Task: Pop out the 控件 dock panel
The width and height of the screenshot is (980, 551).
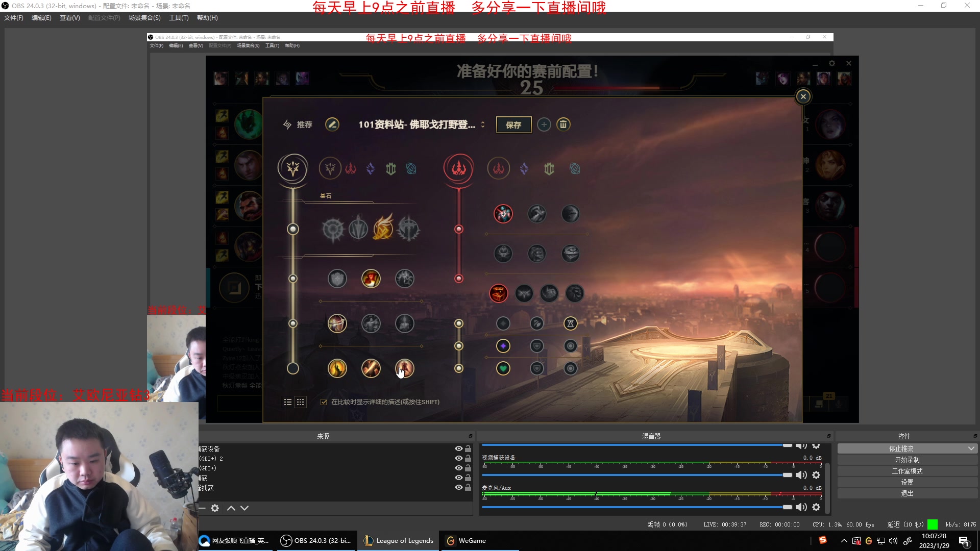Action: tap(975, 436)
